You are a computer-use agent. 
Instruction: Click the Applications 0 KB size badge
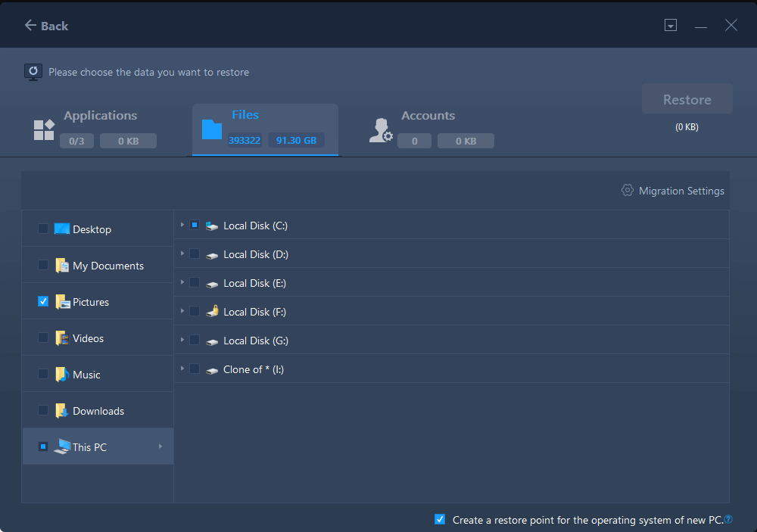[129, 141]
